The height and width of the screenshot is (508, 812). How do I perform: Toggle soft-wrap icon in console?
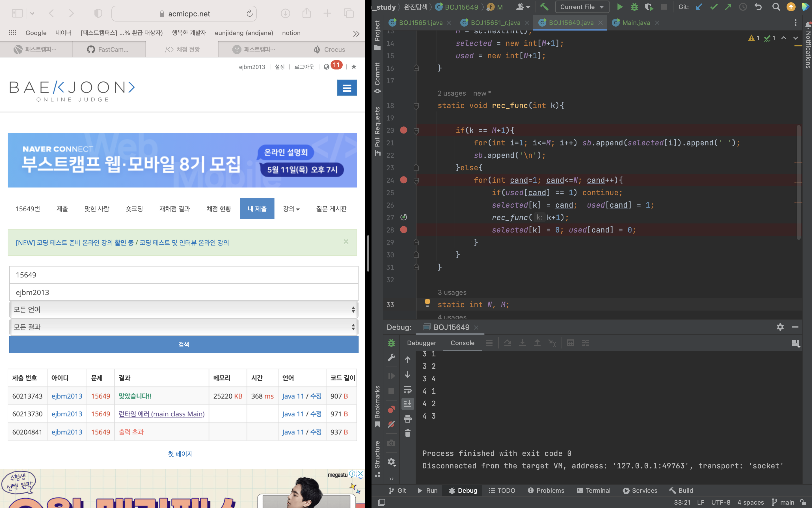coord(407,389)
